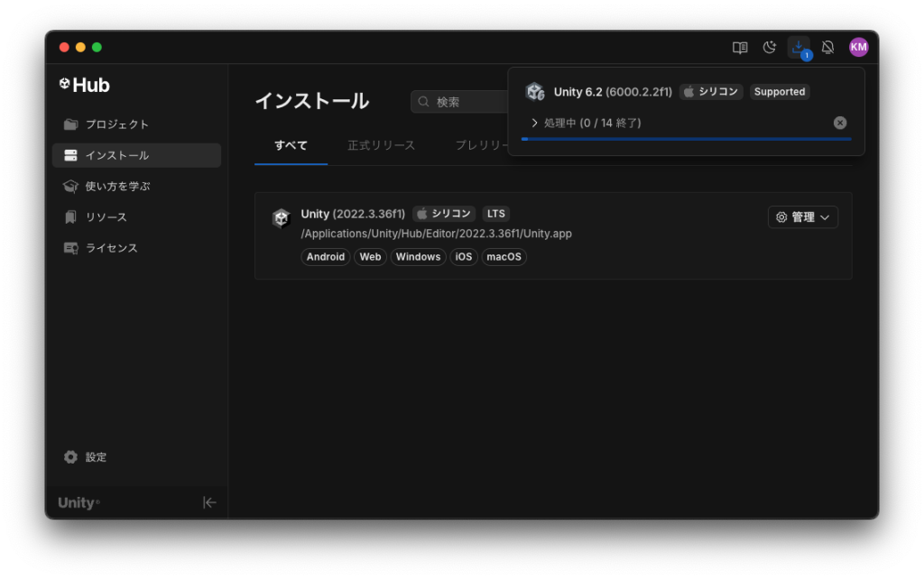Click the search field 検索

tap(459, 102)
